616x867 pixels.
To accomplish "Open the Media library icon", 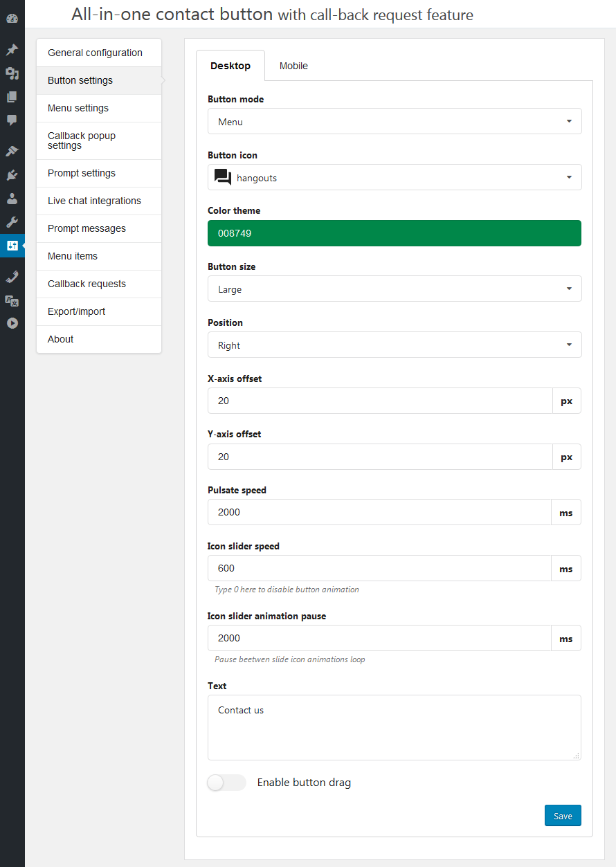I will (12, 73).
